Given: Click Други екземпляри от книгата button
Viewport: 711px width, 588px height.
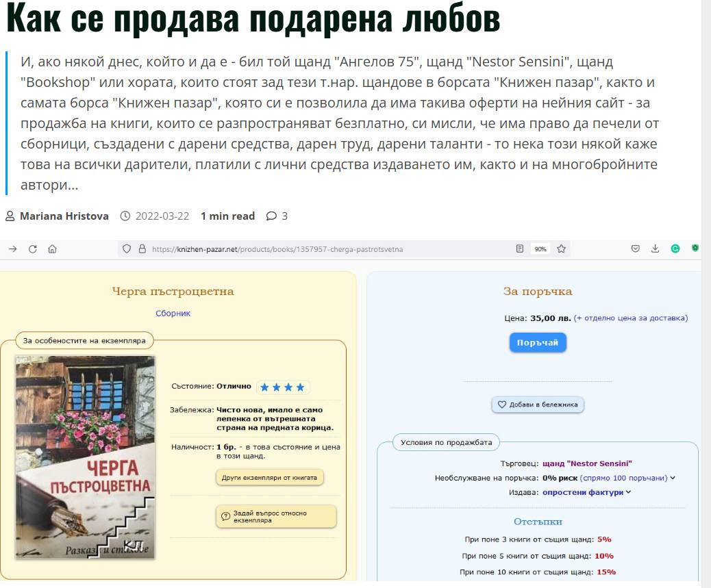Looking at the screenshot, I should coord(269,478).
